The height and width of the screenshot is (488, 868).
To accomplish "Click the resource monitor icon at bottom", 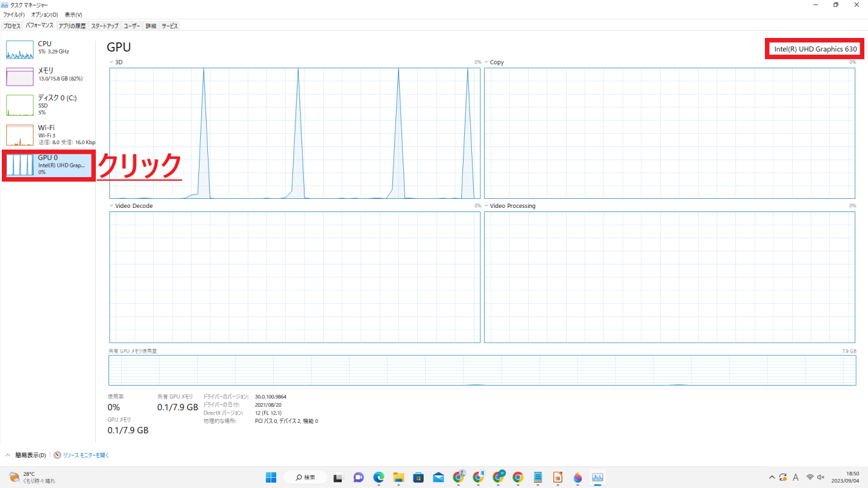I will [57, 455].
